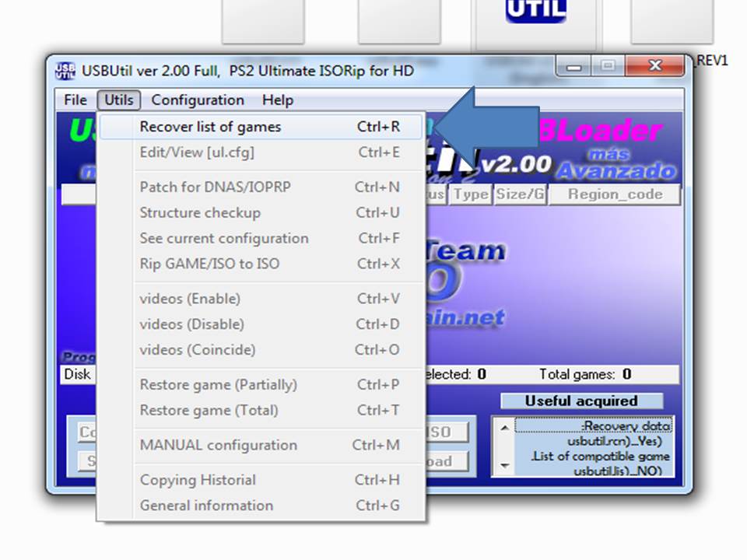Click the Useful acquired label
Viewport: 747px width, 560px height.
click(x=581, y=401)
